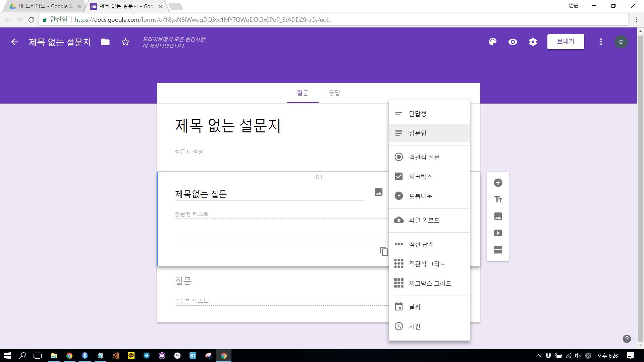Select the 질문 questions tab
Viewport: 644px width, 362px height.
pyautogui.click(x=302, y=93)
